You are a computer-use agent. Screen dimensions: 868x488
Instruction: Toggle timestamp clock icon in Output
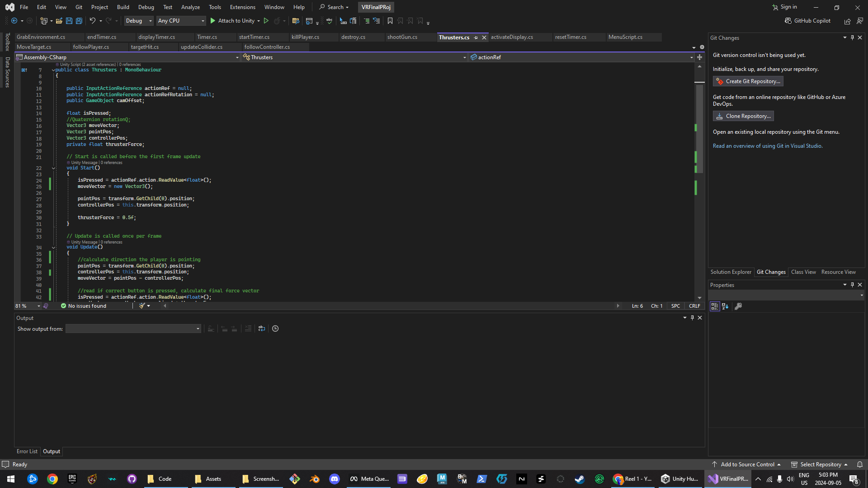click(x=275, y=328)
